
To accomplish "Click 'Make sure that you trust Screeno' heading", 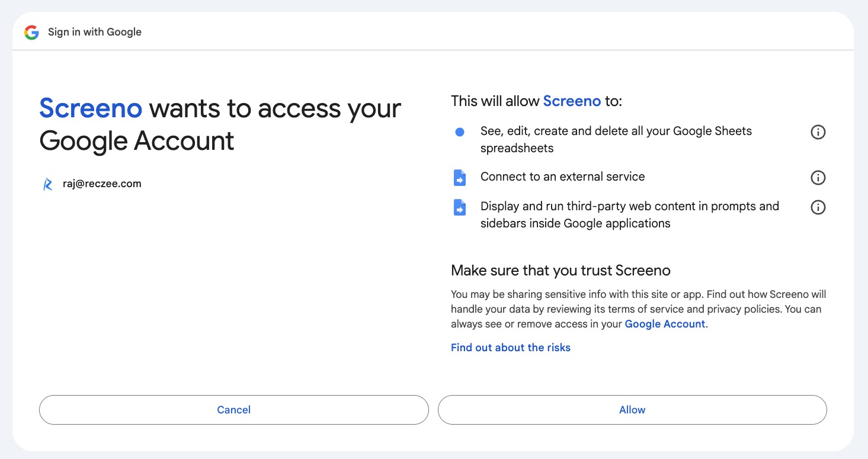I will coord(560,271).
